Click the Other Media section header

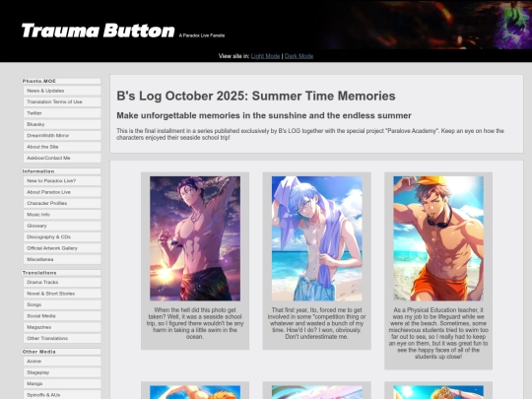[61, 352]
